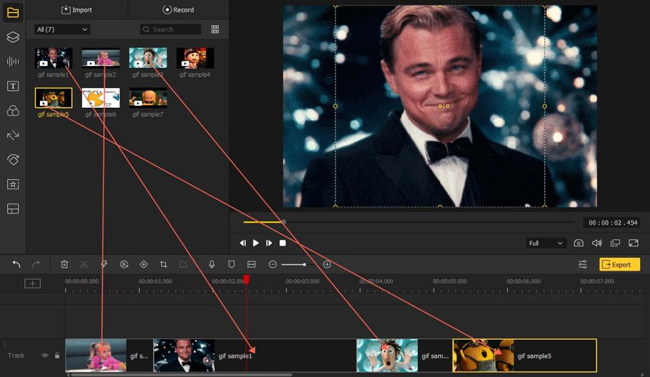Viewport: 650px width, 377px height.
Task: Step to next frame in preview
Action: coord(269,243)
